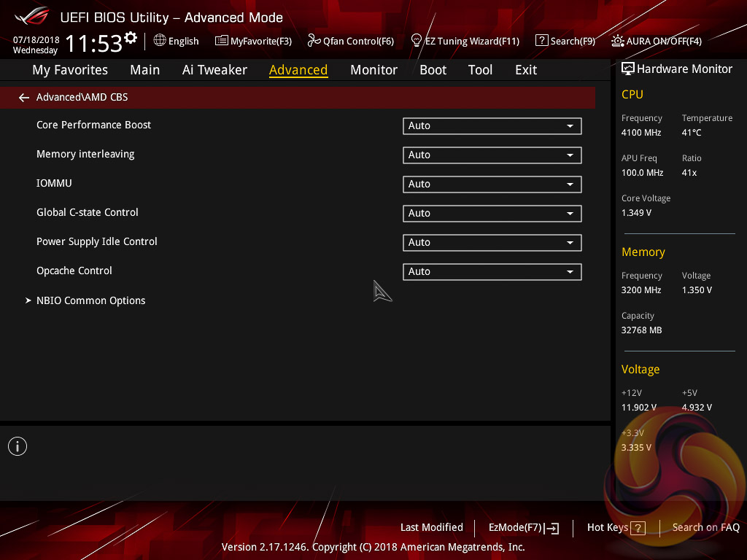Switch to Main tab
Viewport: 747px width, 560px height.
145,70
